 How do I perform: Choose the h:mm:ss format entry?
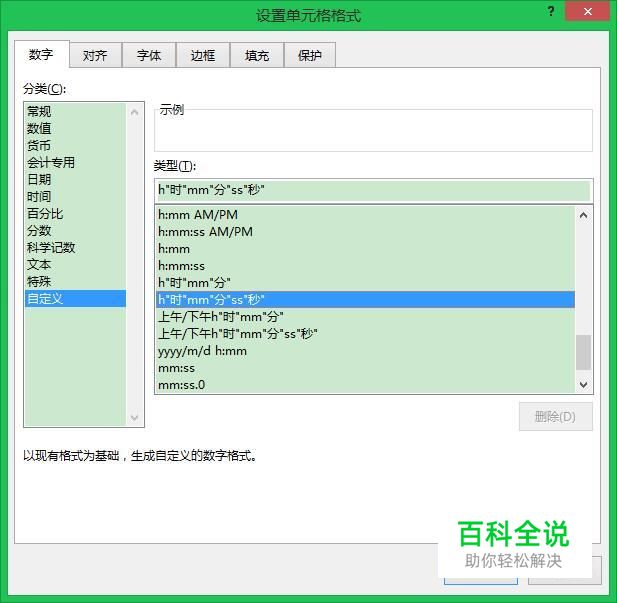pos(366,266)
